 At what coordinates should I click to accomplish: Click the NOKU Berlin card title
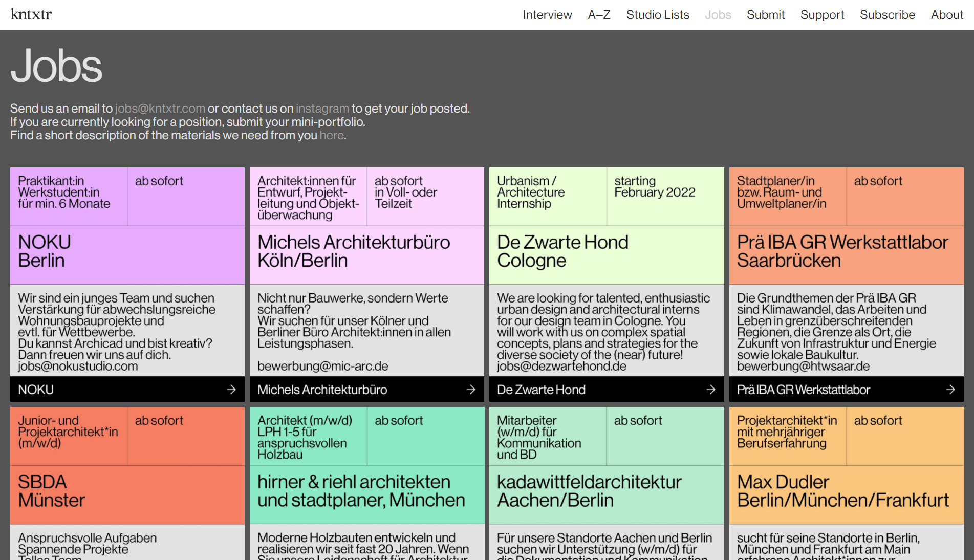coord(45,251)
